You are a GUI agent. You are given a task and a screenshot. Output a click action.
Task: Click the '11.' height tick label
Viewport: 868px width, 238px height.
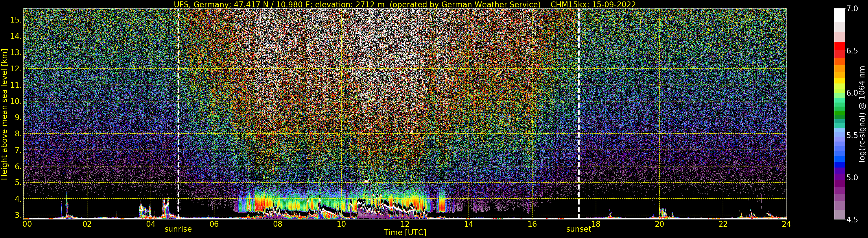pyautogui.click(x=16, y=85)
